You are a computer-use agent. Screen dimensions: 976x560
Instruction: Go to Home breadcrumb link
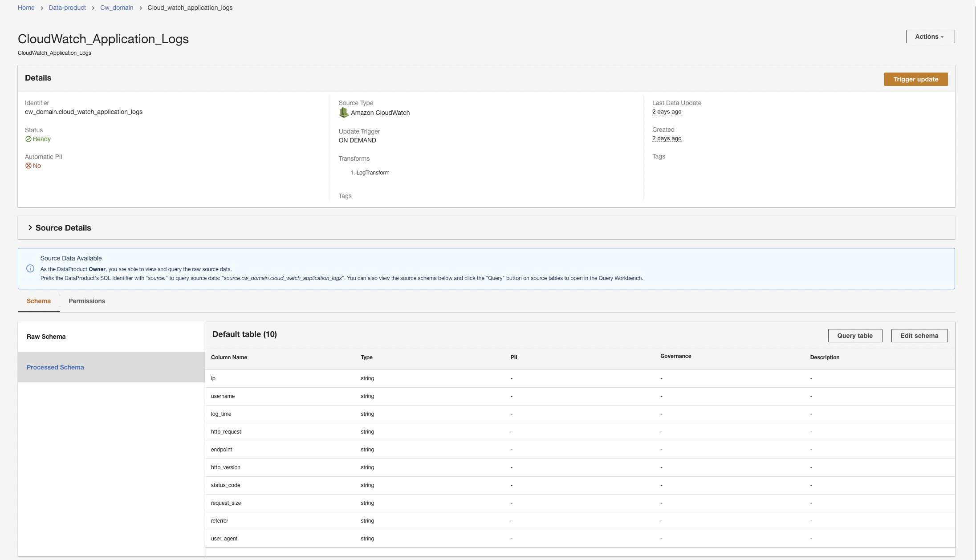click(x=26, y=8)
